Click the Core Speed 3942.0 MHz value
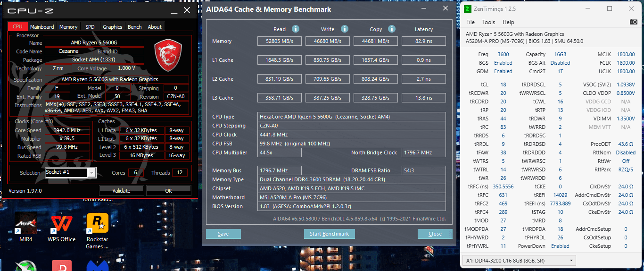Viewport: 644px width, 271px height. [x=67, y=130]
